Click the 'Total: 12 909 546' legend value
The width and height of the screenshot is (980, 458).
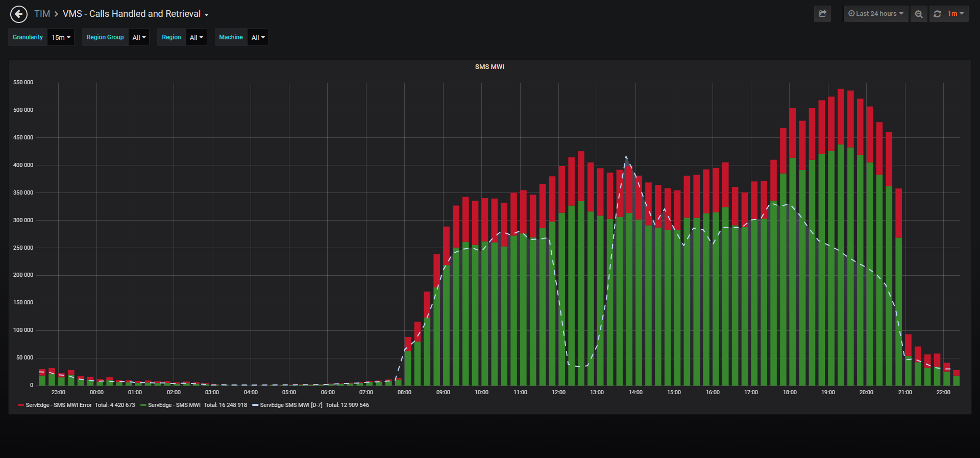[x=347, y=405]
